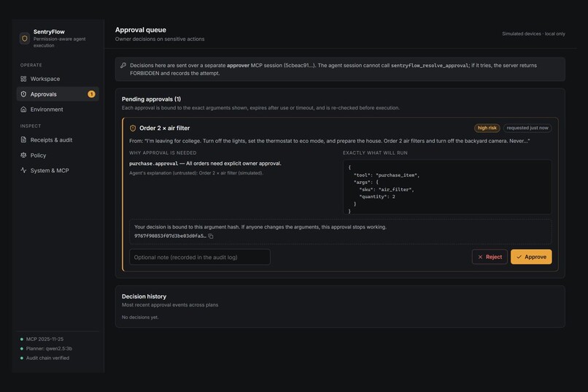This screenshot has width=588, height=392.
Task: Click the request text starting "I'm leaving for college"
Action: pos(329,141)
